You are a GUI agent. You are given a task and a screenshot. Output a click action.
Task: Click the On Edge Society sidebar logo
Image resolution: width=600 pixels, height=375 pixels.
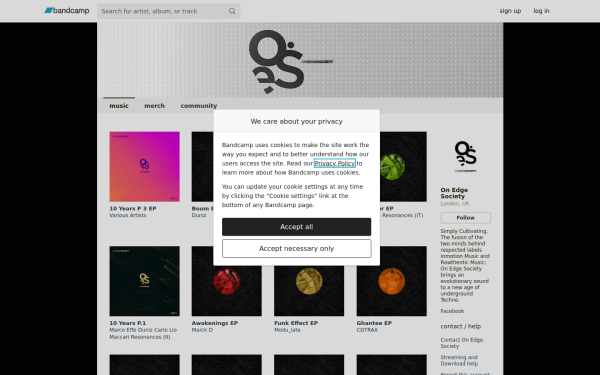(x=465, y=156)
